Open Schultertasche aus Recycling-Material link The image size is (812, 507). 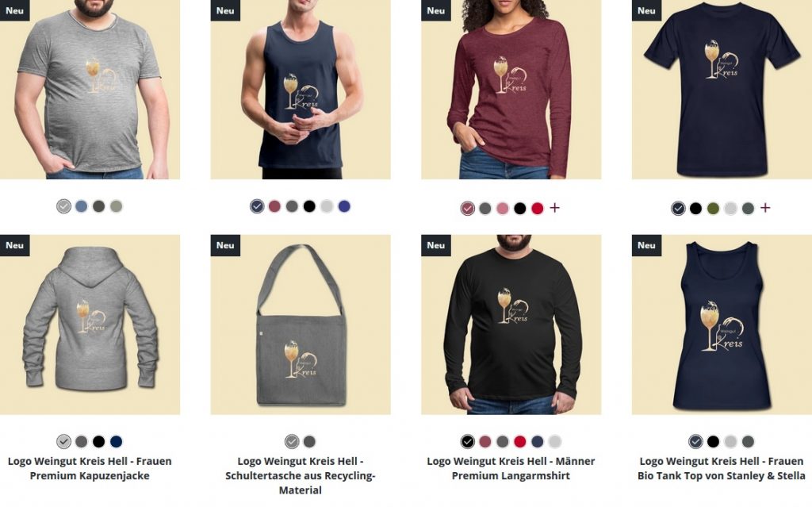[301, 475]
